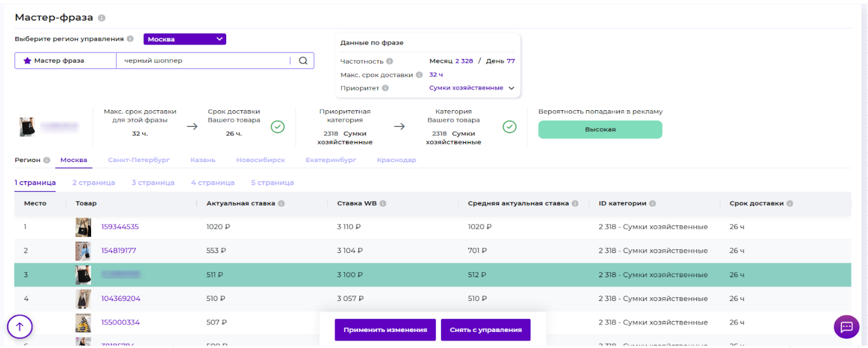Open the Мастер фраза type selector

(x=65, y=61)
